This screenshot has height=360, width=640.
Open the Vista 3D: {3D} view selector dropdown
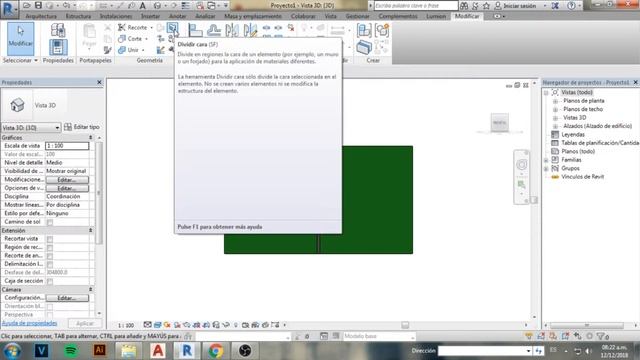tap(31, 128)
